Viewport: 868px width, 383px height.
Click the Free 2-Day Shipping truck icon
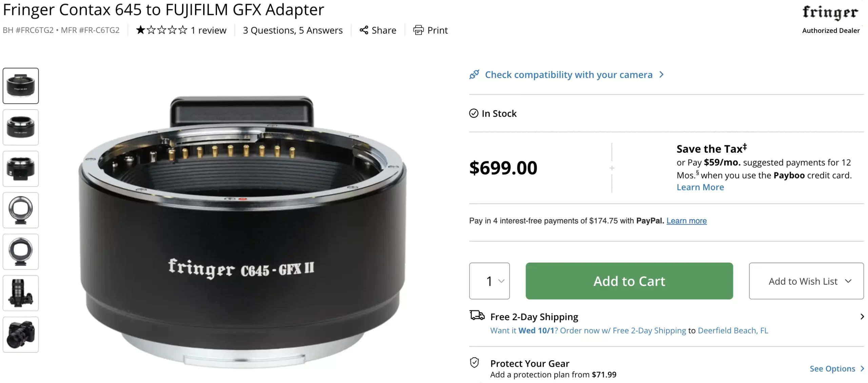point(477,315)
